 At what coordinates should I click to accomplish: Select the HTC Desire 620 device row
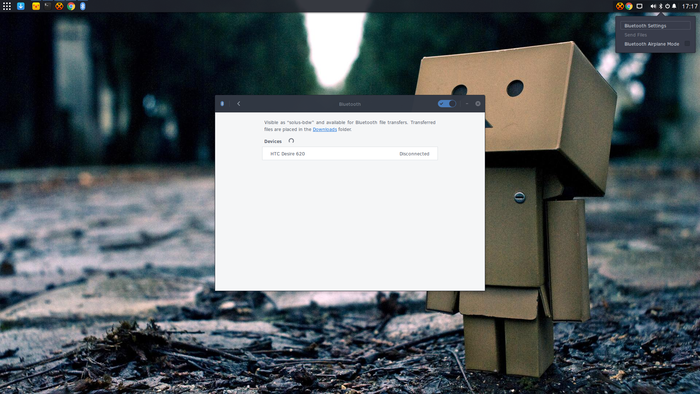(x=350, y=153)
